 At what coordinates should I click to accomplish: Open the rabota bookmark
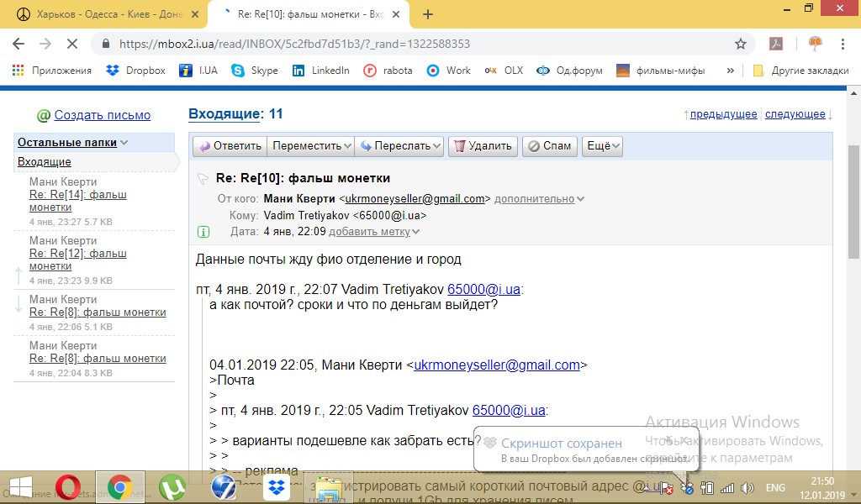(388, 71)
